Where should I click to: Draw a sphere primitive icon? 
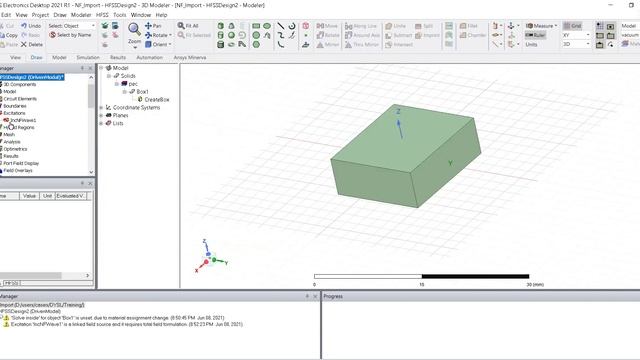click(x=231, y=35)
